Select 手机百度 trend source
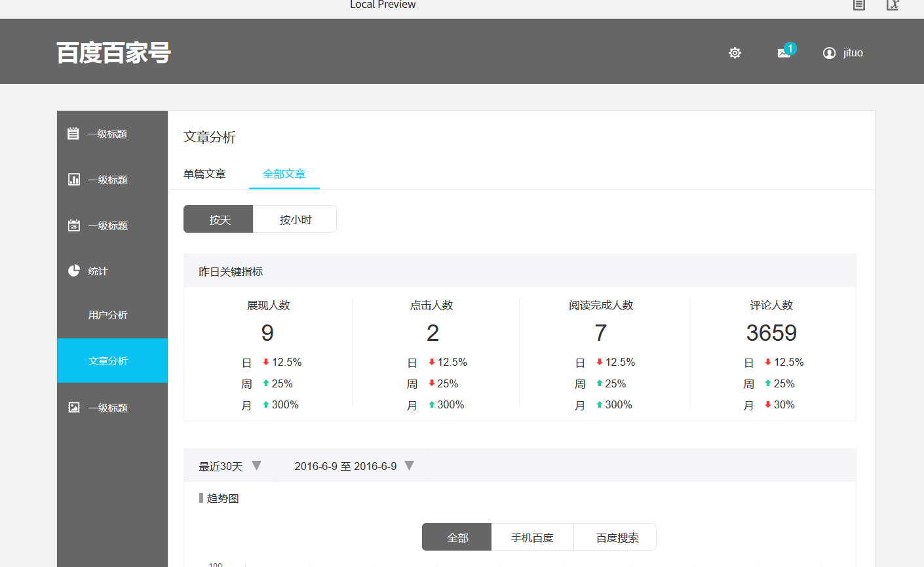 coord(532,537)
